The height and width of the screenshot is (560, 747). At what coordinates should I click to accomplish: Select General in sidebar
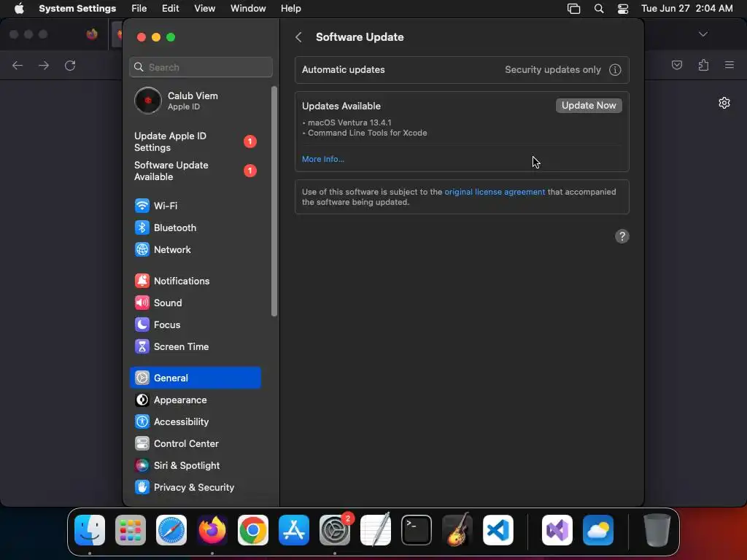196,378
